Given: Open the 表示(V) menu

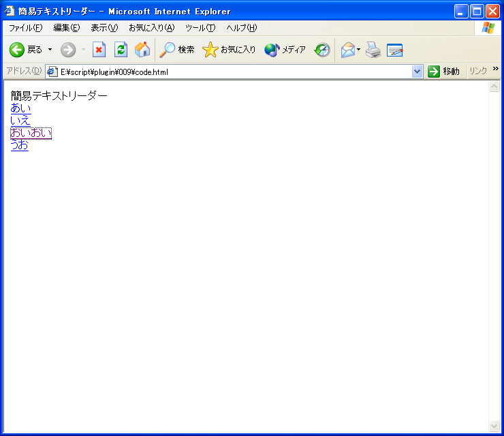Looking at the screenshot, I should [104, 28].
